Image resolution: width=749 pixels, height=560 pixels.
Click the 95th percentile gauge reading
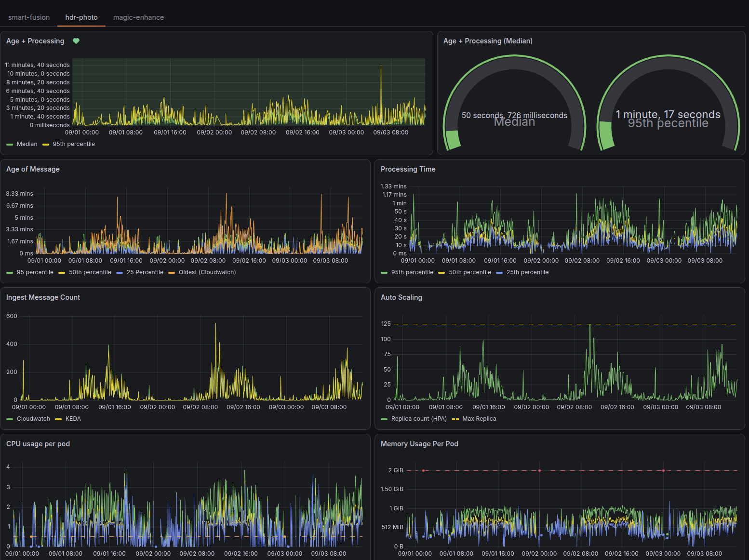[x=668, y=114]
